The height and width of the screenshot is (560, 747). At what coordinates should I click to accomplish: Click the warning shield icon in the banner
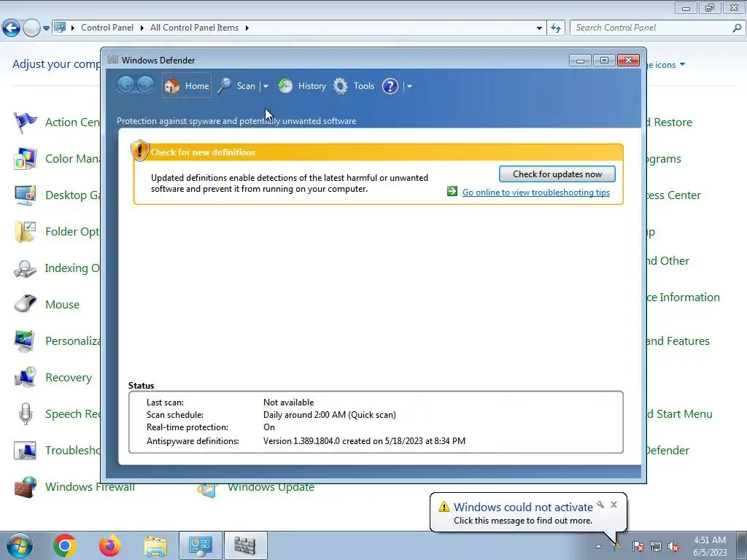[x=139, y=150]
